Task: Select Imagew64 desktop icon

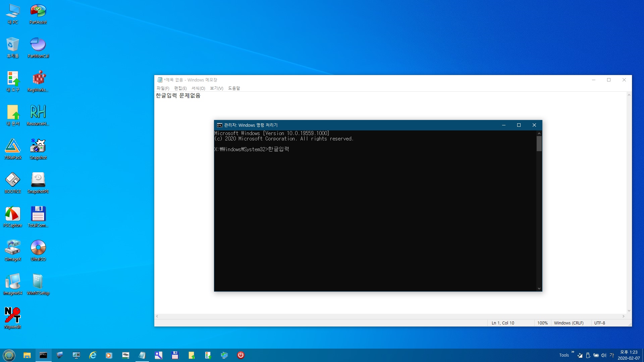Action: 13,285
